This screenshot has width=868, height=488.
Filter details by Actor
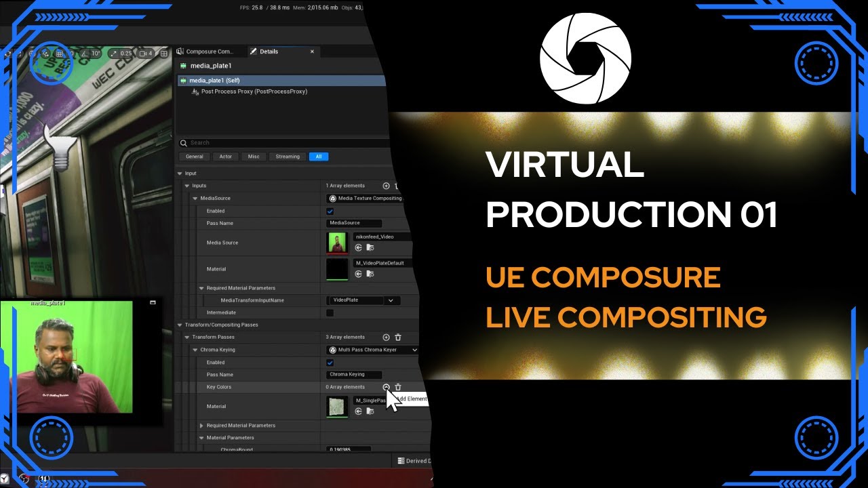(226, 157)
